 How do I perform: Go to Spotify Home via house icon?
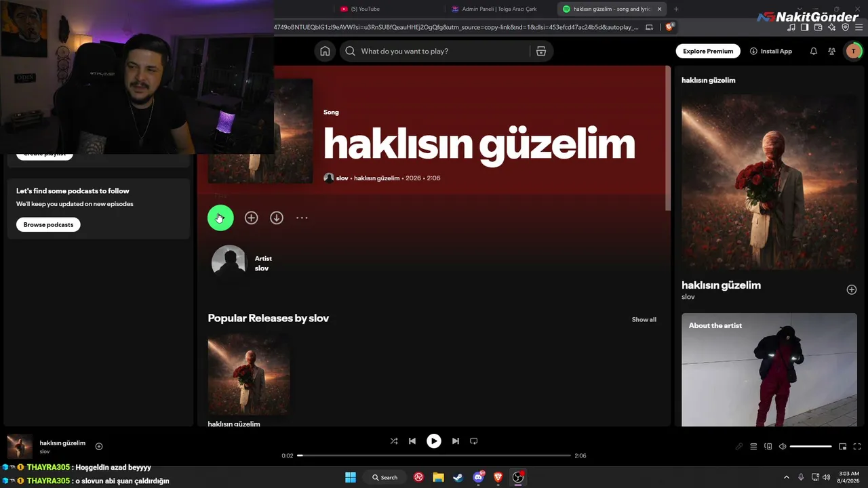click(325, 52)
